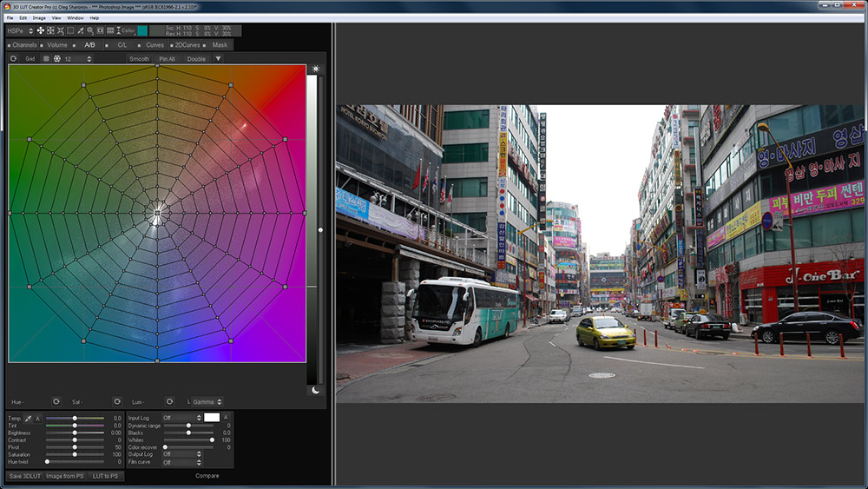Viewport: 868px width, 489px height.
Task: Switch to the Curves tab
Action: point(155,44)
